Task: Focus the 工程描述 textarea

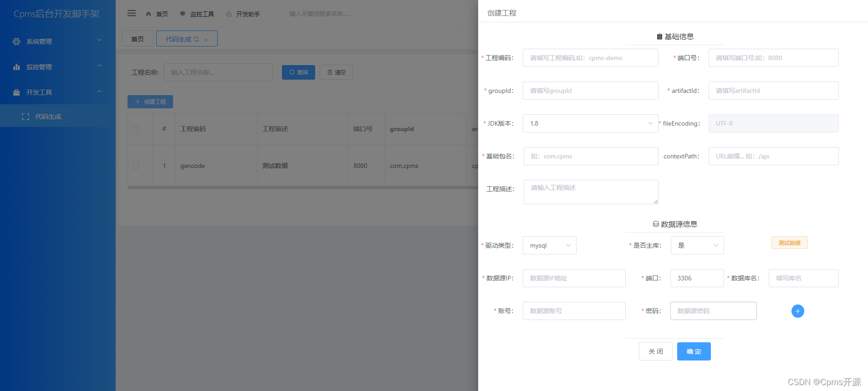Action: pyautogui.click(x=591, y=192)
